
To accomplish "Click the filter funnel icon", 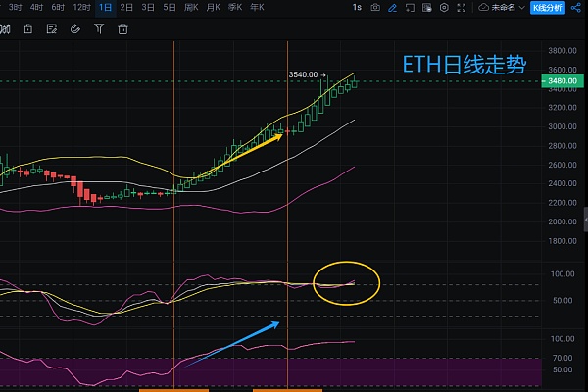I will coord(99,29).
